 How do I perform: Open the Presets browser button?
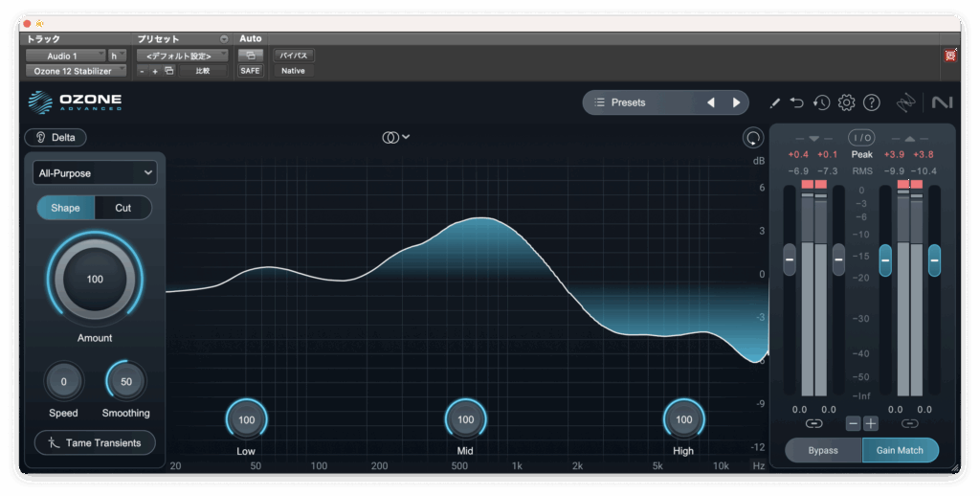click(x=641, y=102)
